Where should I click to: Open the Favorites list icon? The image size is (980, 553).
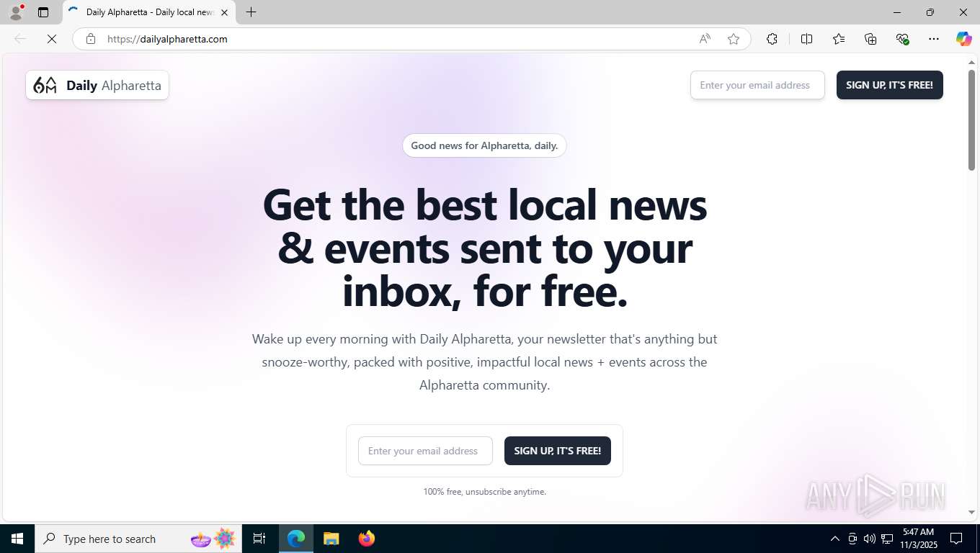coord(839,39)
